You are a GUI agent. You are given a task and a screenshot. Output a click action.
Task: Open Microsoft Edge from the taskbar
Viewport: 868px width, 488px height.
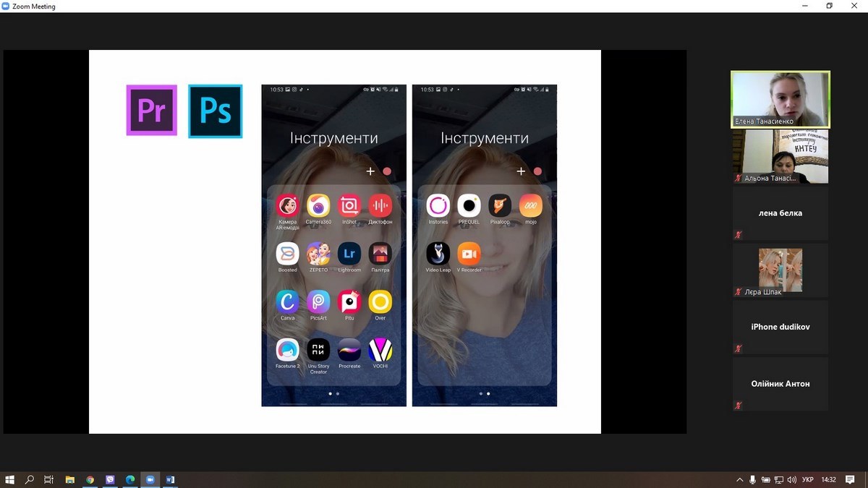tap(130, 479)
